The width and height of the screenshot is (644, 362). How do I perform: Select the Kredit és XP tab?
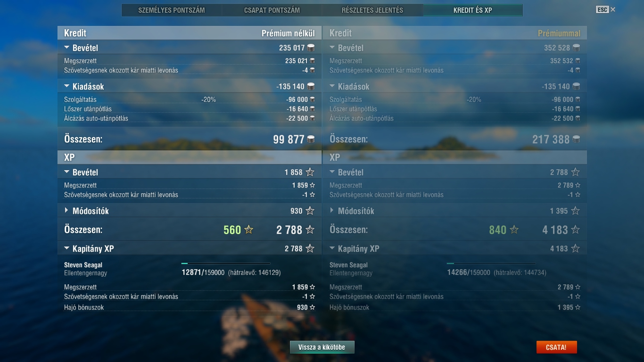[x=473, y=10]
